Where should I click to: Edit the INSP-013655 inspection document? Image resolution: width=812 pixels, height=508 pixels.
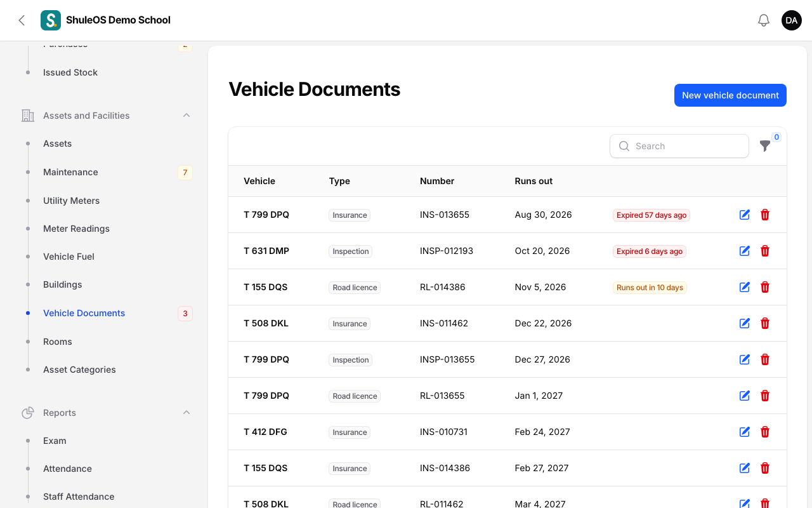(745, 359)
